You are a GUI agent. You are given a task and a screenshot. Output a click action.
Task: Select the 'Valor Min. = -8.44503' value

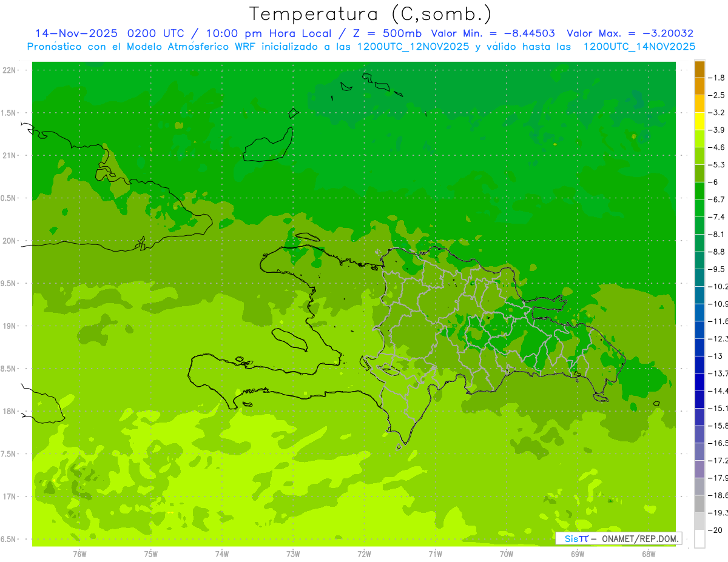pyautogui.click(x=493, y=33)
